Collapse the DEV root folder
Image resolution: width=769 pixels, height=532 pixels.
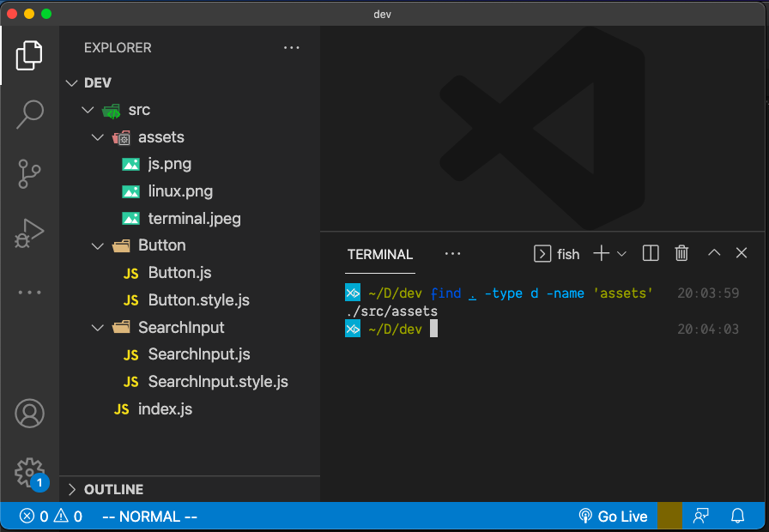(x=71, y=83)
